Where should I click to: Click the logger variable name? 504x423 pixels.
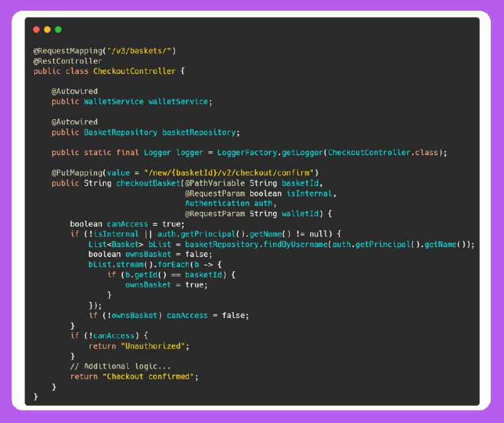190,153
